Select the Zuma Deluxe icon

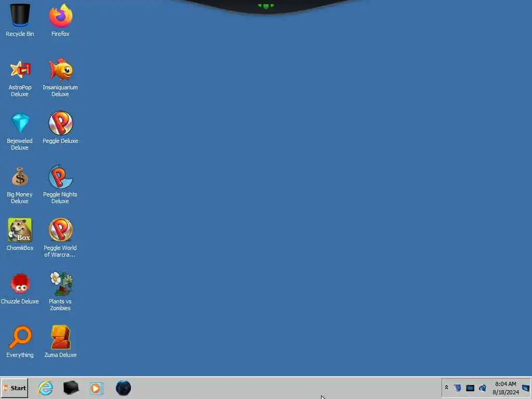60,337
